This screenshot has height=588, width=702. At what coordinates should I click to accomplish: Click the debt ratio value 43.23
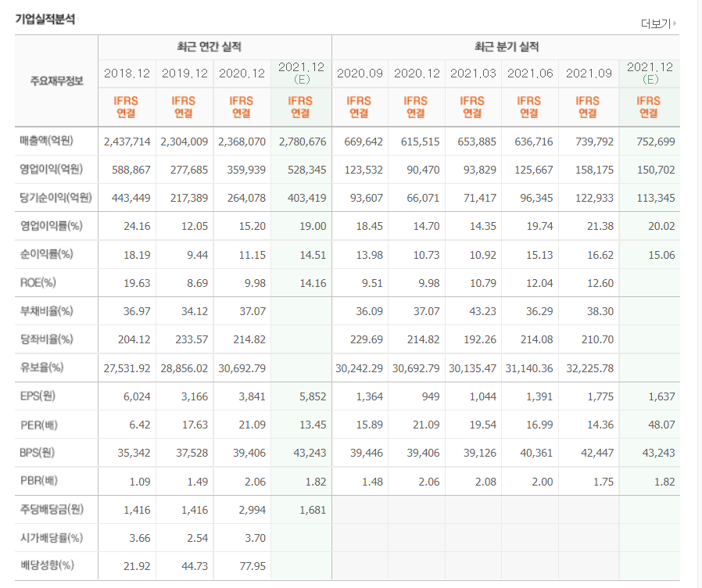pos(482,311)
